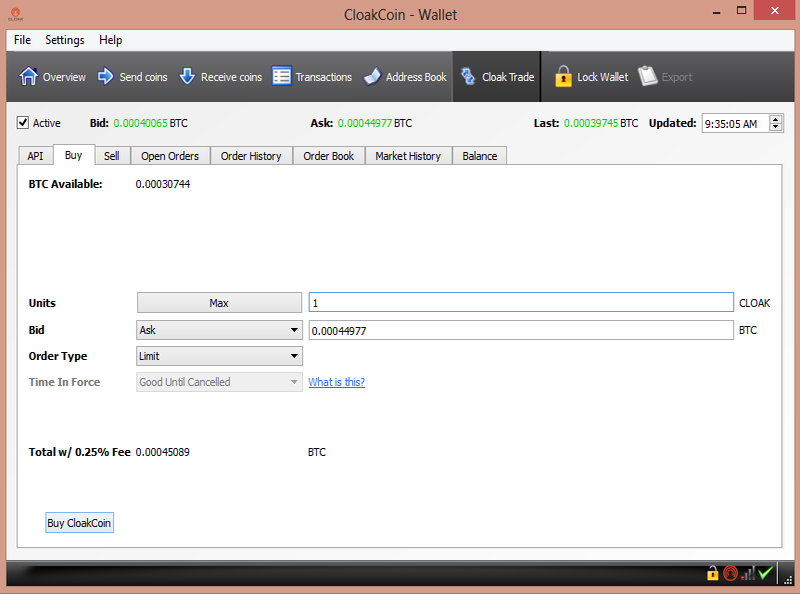Click the signal strength bars icon
This screenshot has height=594, width=800.
tap(747, 573)
